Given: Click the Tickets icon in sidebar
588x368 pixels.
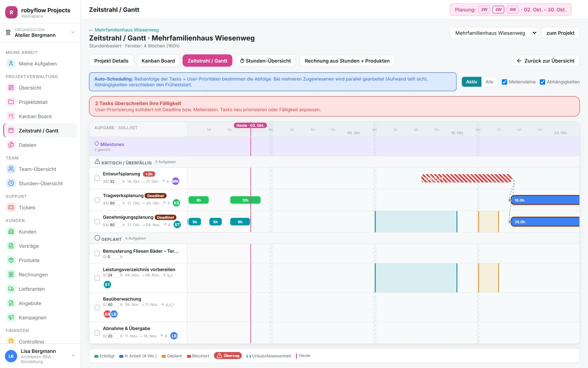Looking at the screenshot, I should point(11,207).
